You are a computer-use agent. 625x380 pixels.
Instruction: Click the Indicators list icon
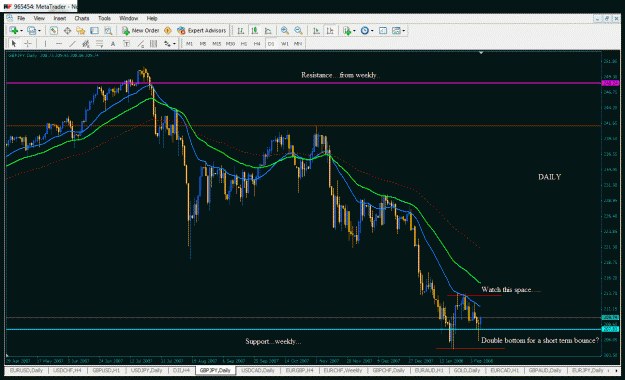347,31
